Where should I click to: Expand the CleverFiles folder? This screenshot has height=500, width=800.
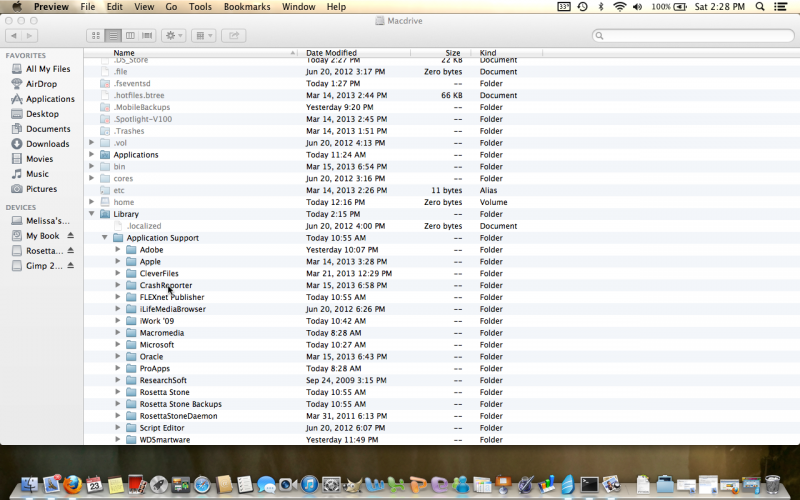coord(118,273)
